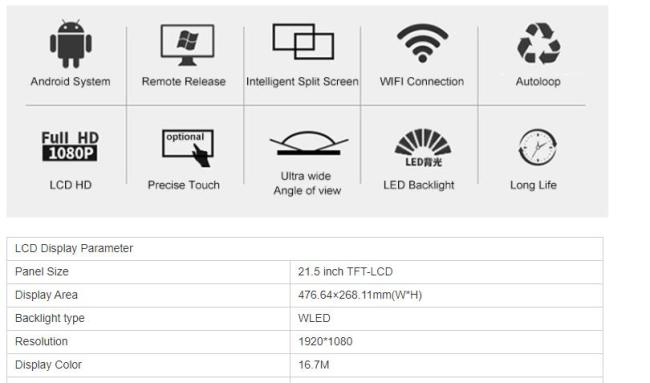Click the Android System robot icon
The width and height of the screenshot is (650, 383).
[x=71, y=44]
